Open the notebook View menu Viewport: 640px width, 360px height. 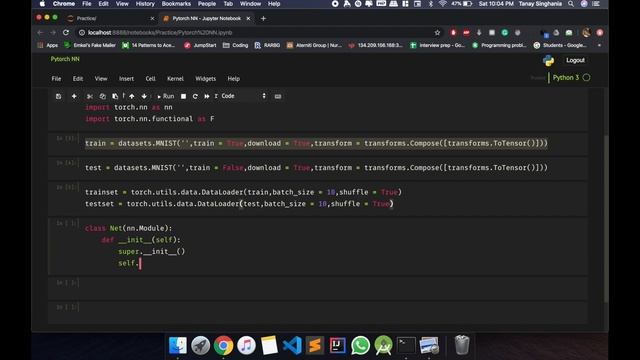click(101, 79)
